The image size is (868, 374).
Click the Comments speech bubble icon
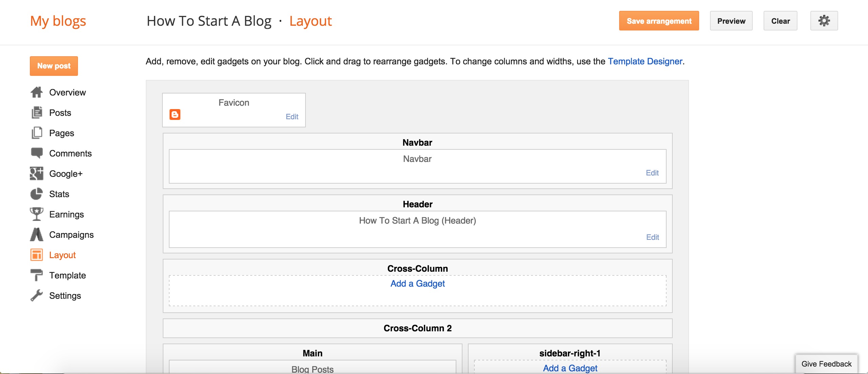(x=37, y=153)
